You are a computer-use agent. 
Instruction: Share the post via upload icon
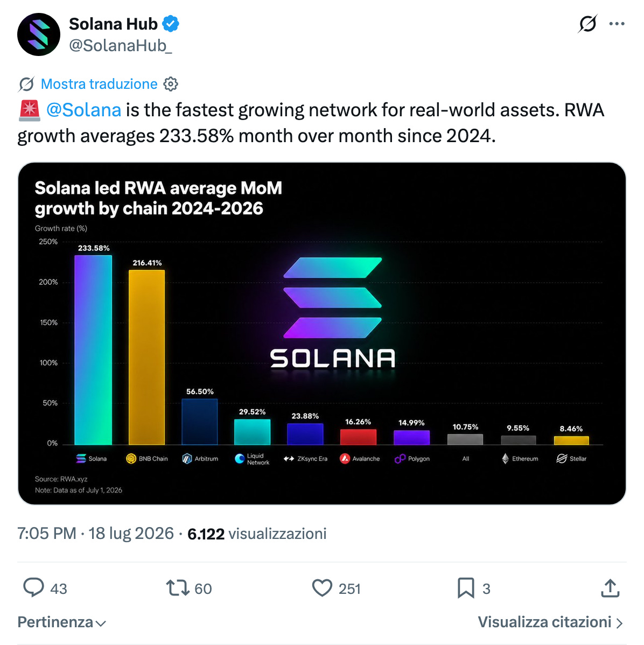coord(610,588)
